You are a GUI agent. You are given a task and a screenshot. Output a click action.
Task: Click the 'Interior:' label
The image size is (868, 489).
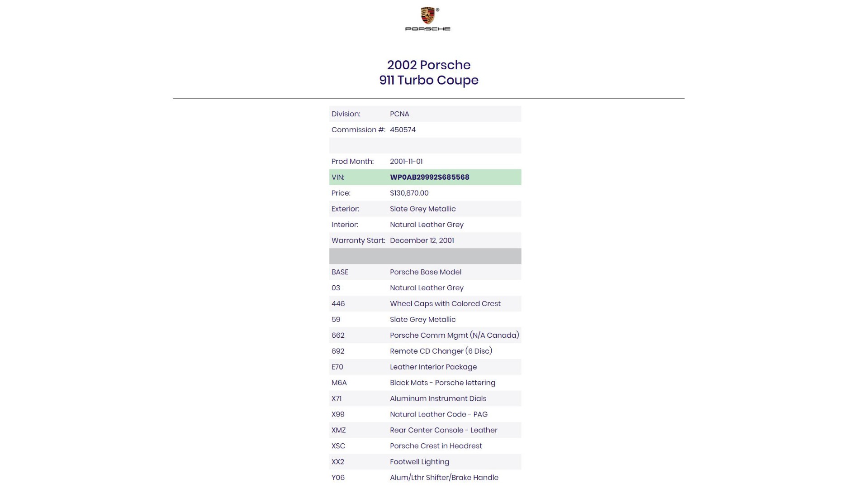click(345, 225)
